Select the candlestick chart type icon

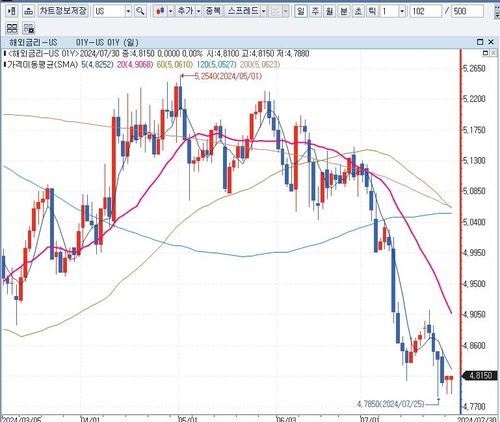click(160, 11)
